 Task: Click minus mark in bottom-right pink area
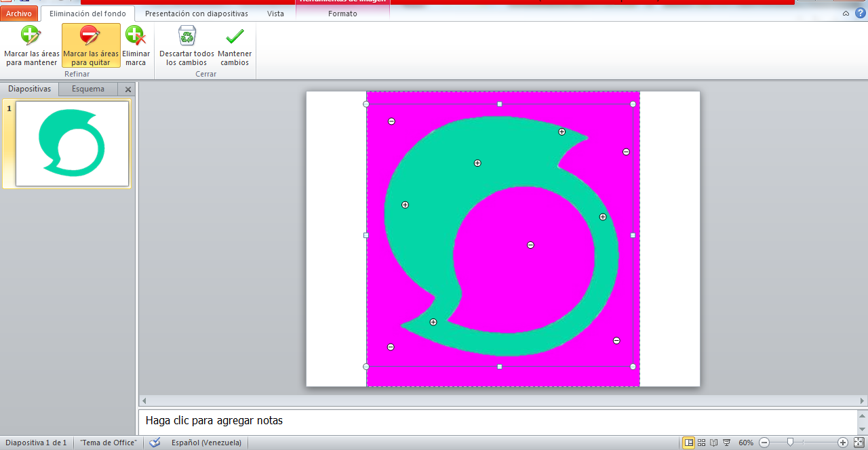coord(616,340)
